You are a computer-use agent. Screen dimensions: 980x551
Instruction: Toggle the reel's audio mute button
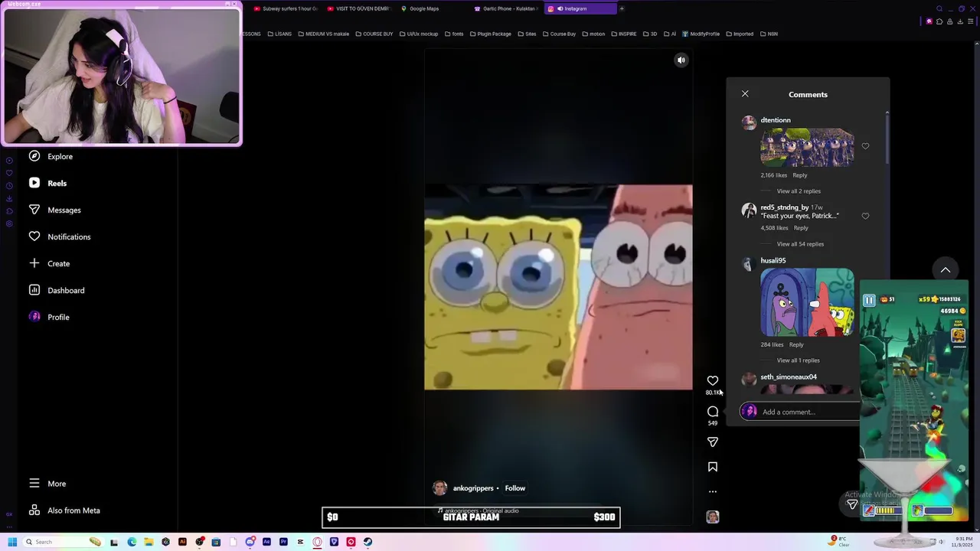pos(681,60)
